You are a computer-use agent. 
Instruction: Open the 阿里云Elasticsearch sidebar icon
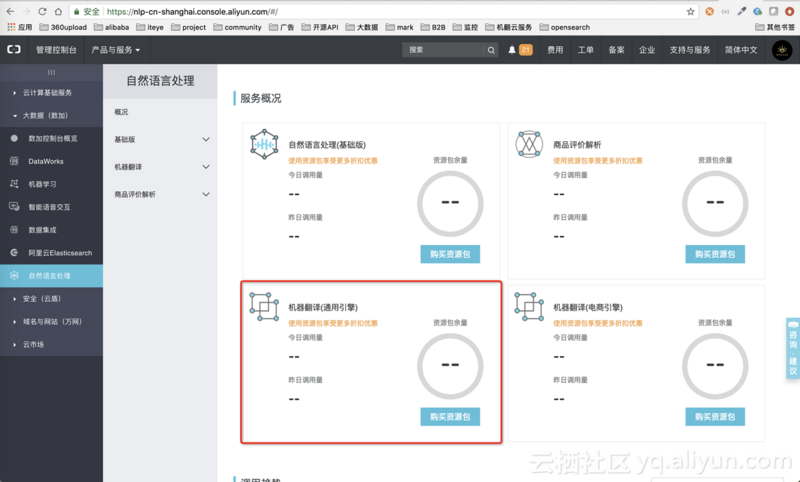point(14,252)
